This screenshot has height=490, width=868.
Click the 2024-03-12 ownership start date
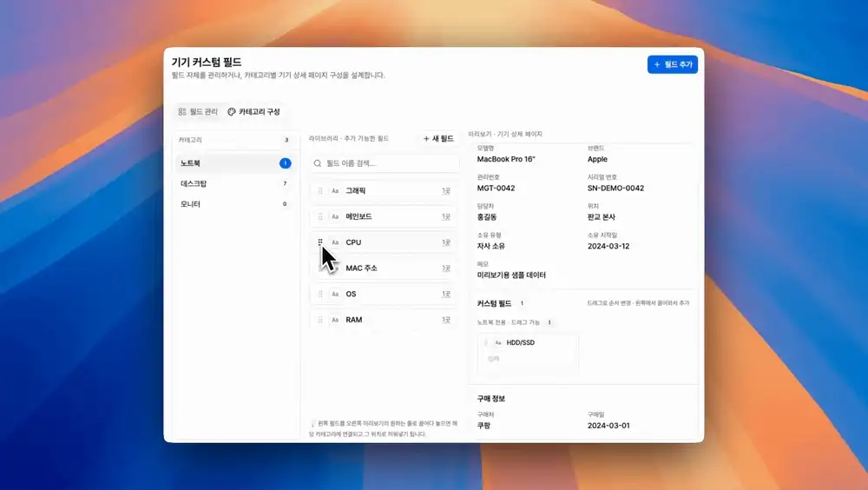[608, 246]
